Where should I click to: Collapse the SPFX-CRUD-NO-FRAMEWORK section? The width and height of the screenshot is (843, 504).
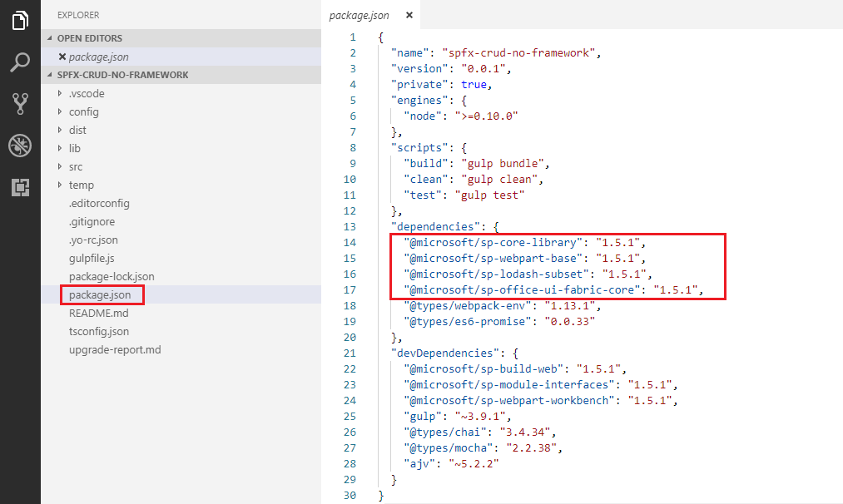[121, 75]
